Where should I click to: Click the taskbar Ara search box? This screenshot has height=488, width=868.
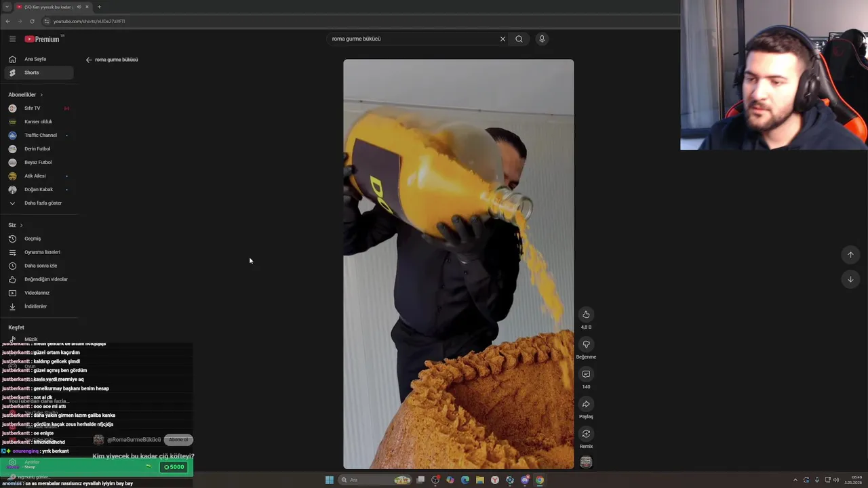[x=375, y=480]
